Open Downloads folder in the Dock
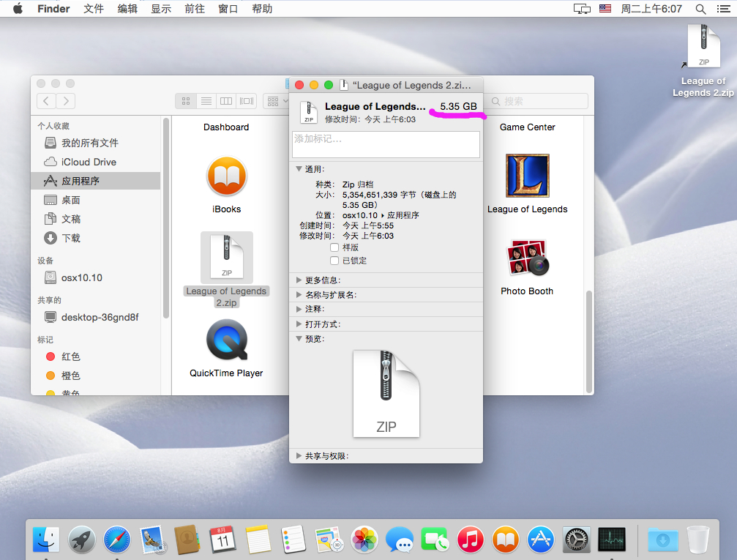737x560 pixels. click(x=663, y=540)
